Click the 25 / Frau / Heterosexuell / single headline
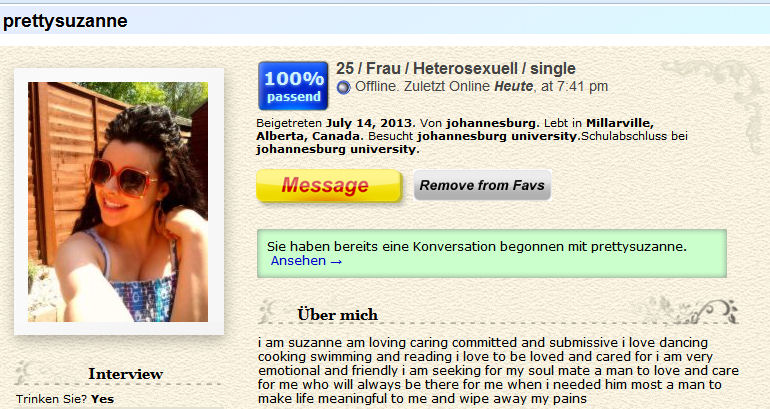The image size is (770, 409). click(455, 68)
